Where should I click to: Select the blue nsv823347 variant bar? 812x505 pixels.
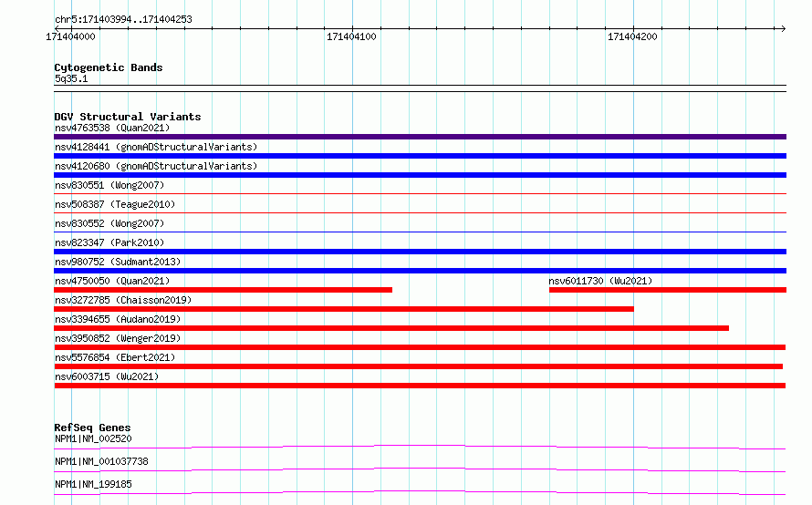[x=420, y=252]
